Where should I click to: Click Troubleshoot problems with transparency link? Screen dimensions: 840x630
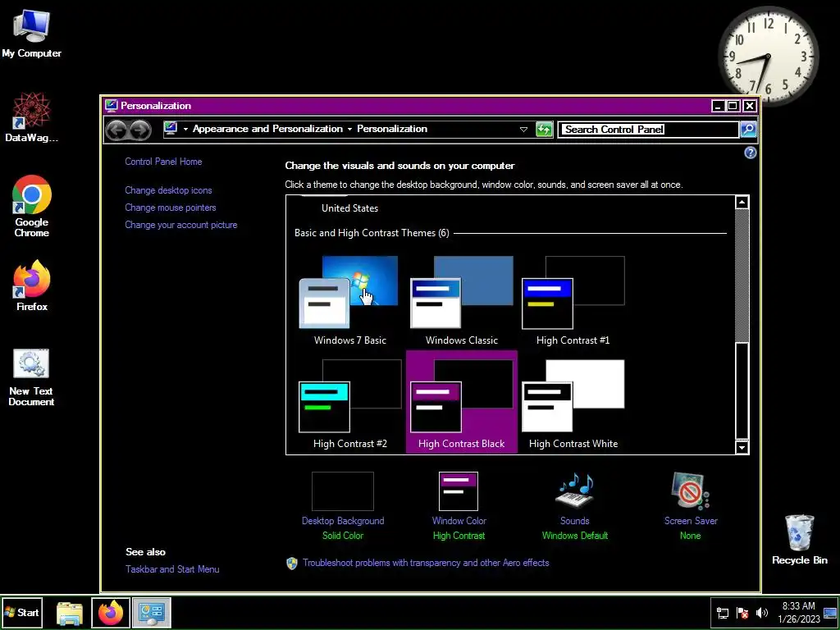[426, 563]
